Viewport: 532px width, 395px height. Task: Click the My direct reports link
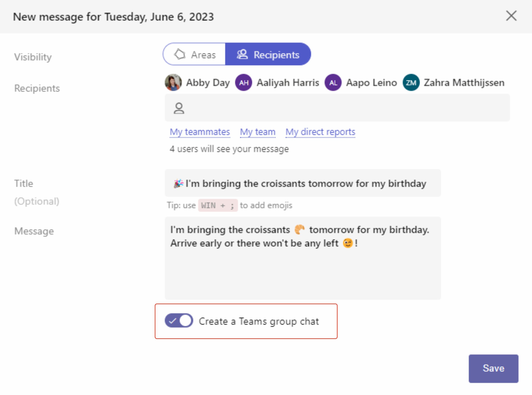320,132
